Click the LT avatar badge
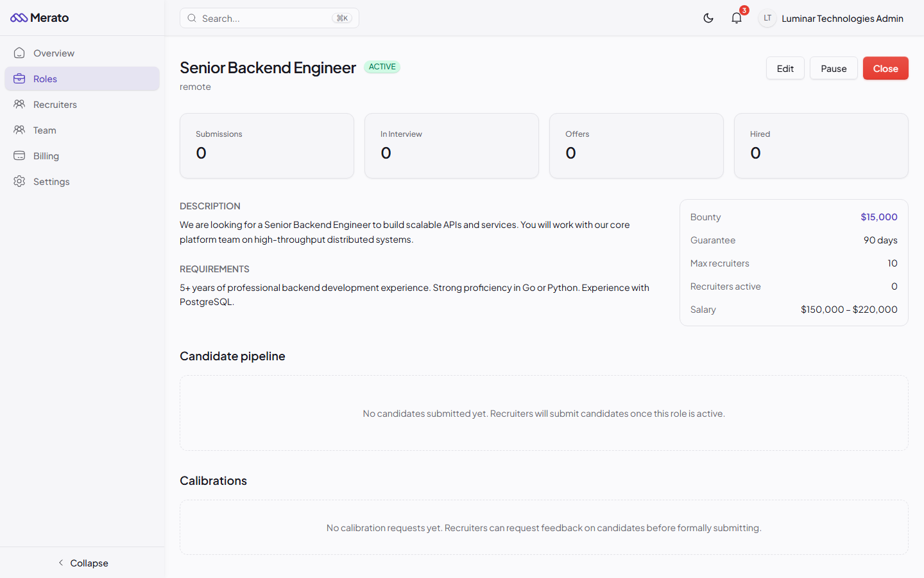Image resolution: width=924 pixels, height=578 pixels. 767,18
